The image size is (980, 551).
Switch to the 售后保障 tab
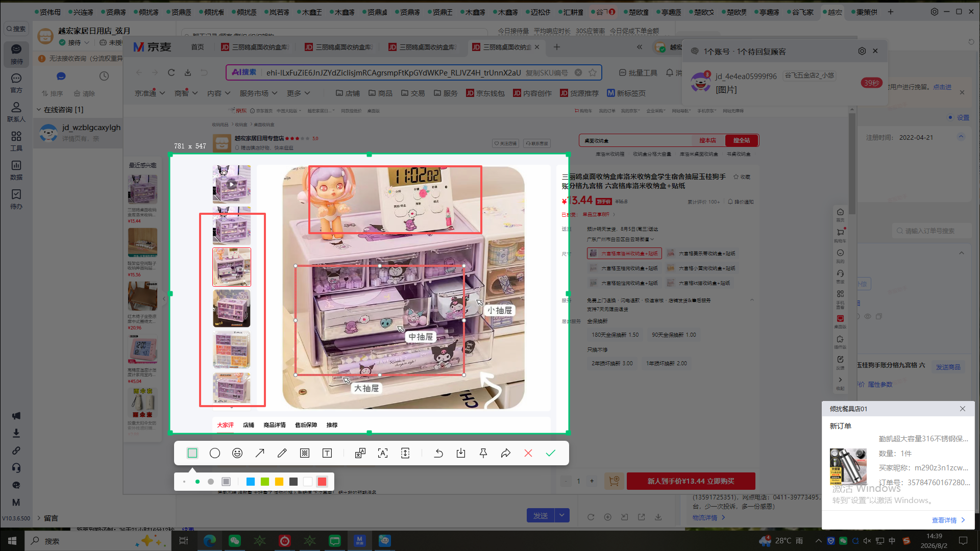pyautogui.click(x=306, y=425)
